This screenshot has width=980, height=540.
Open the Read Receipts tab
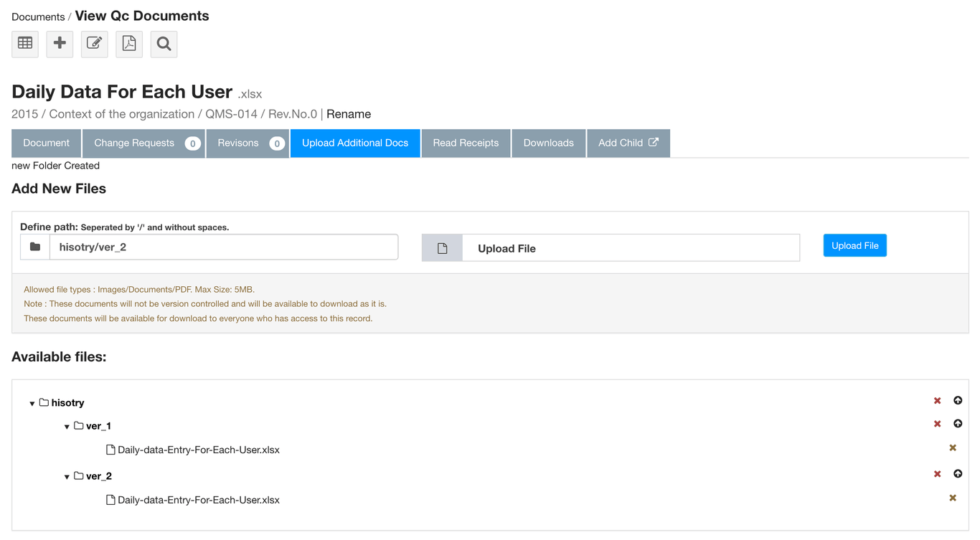(x=466, y=143)
